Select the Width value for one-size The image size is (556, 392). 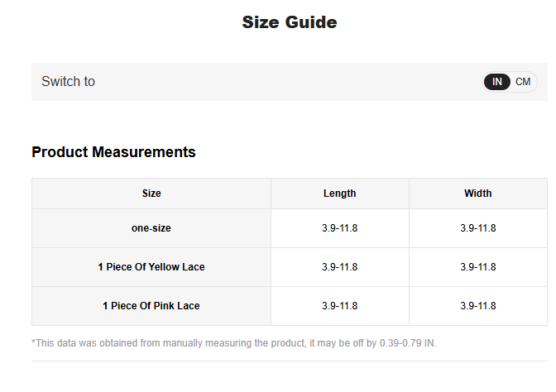[x=477, y=228]
